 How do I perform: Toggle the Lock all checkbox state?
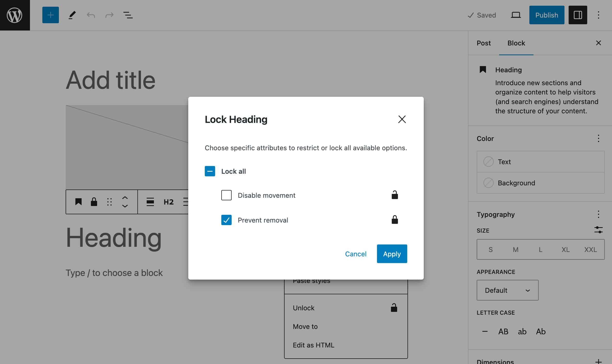(210, 171)
